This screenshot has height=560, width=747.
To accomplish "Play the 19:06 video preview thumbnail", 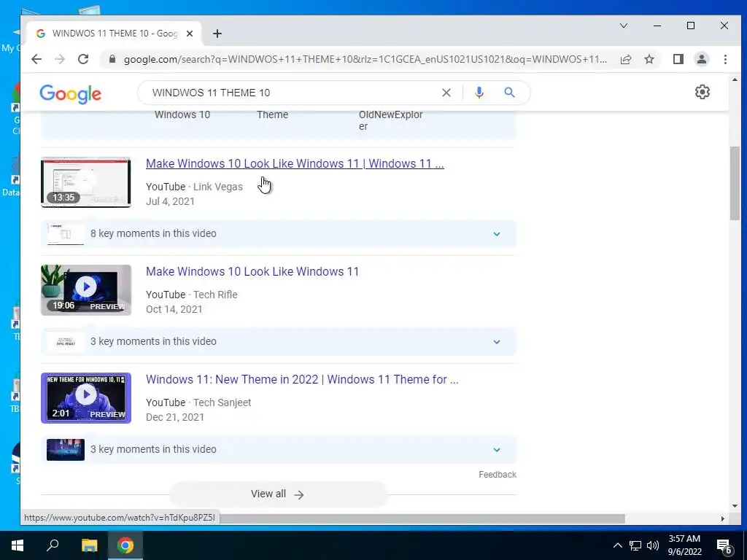I will click(86, 290).
